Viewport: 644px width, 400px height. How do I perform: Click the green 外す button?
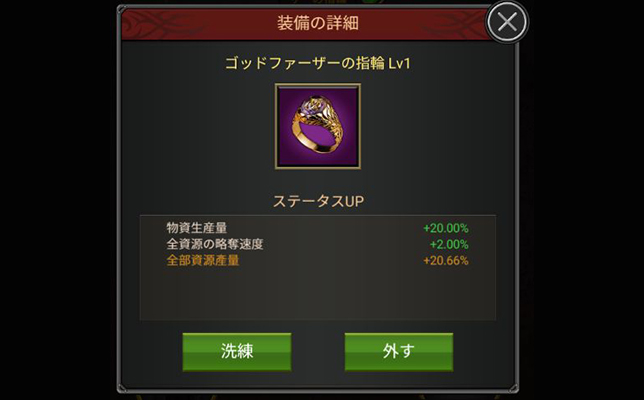[x=399, y=352]
